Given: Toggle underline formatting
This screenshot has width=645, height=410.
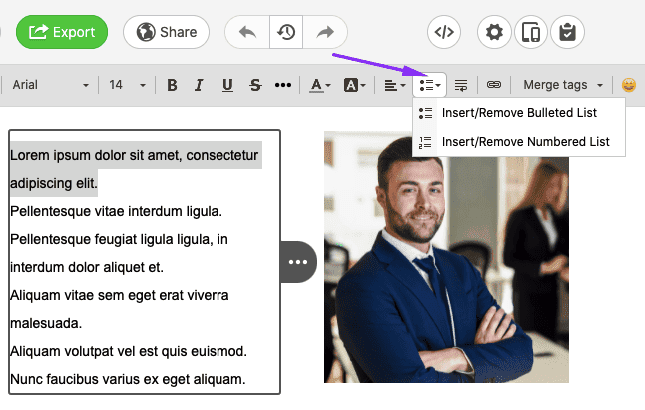Looking at the screenshot, I should pyautogui.click(x=227, y=85).
